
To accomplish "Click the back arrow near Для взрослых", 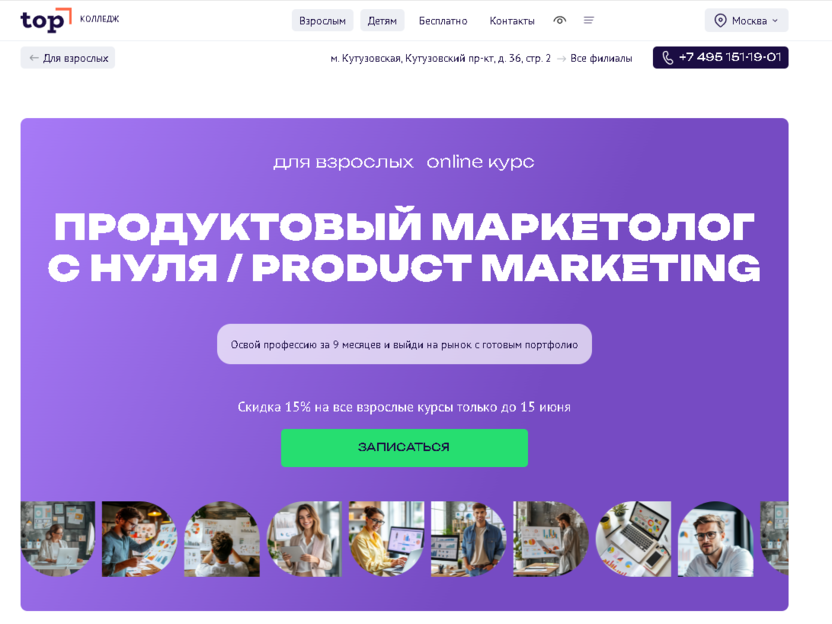I will pos(34,58).
